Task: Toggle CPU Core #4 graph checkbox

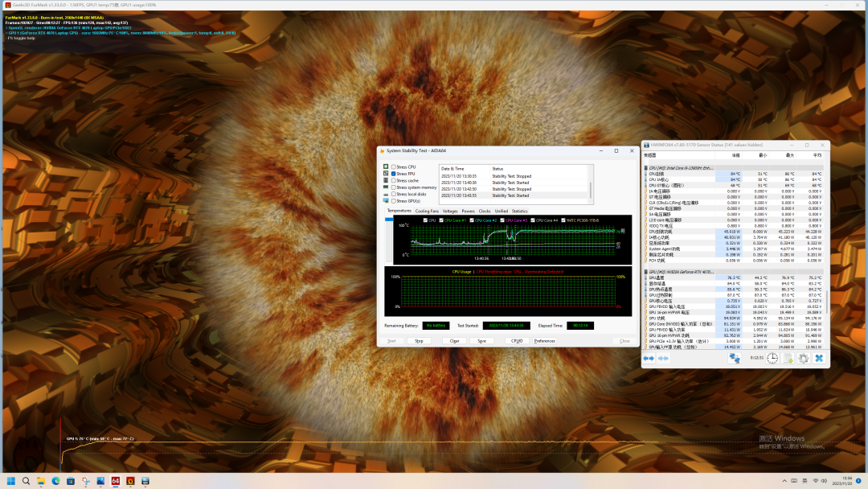Action: tap(533, 220)
